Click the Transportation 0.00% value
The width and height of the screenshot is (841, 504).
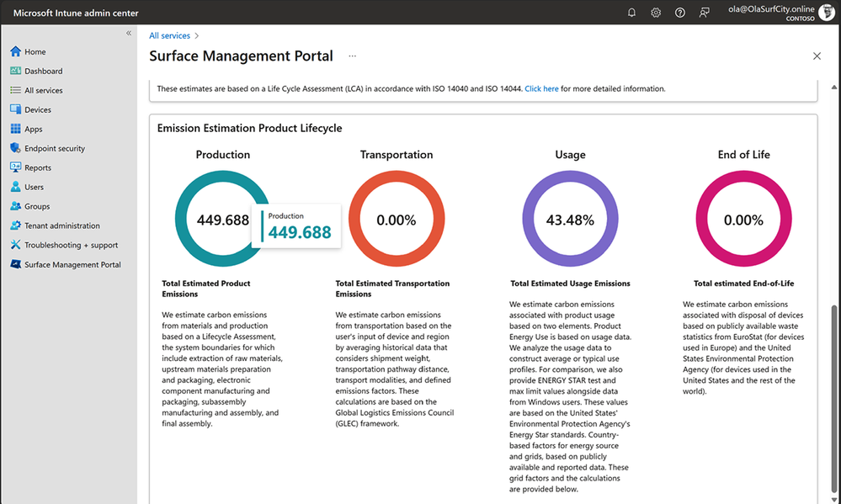[397, 220]
